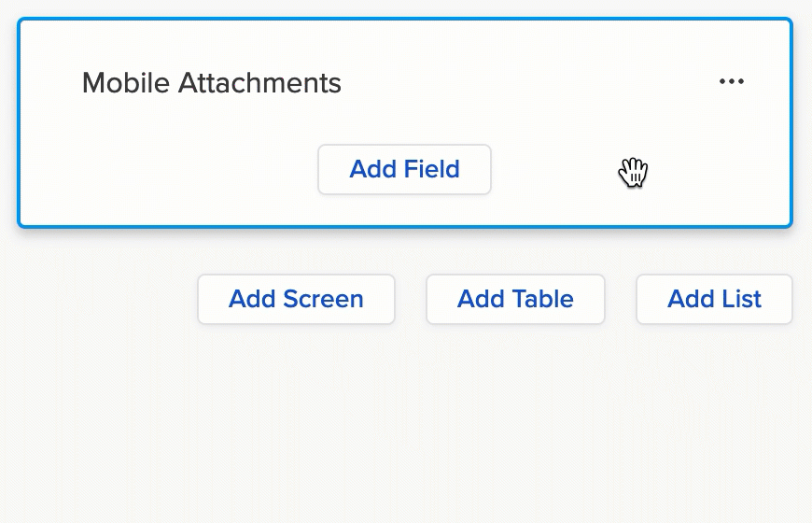Viewport: 812px width, 523px height.
Task: Insert a new screen using Add Screen
Action: coord(296,299)
